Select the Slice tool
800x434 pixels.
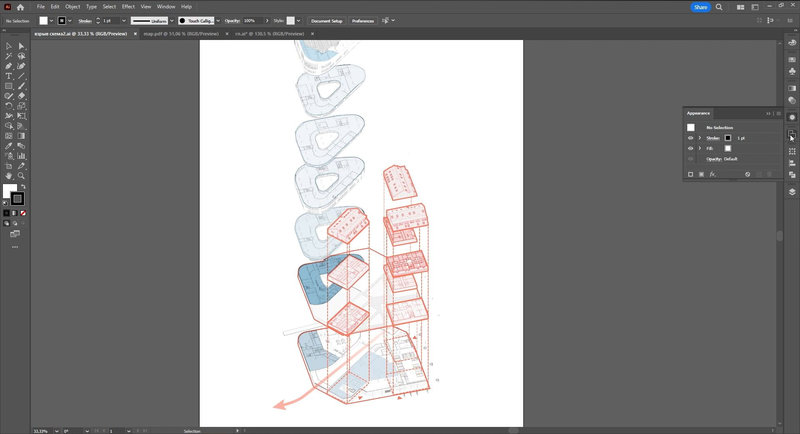21,166
